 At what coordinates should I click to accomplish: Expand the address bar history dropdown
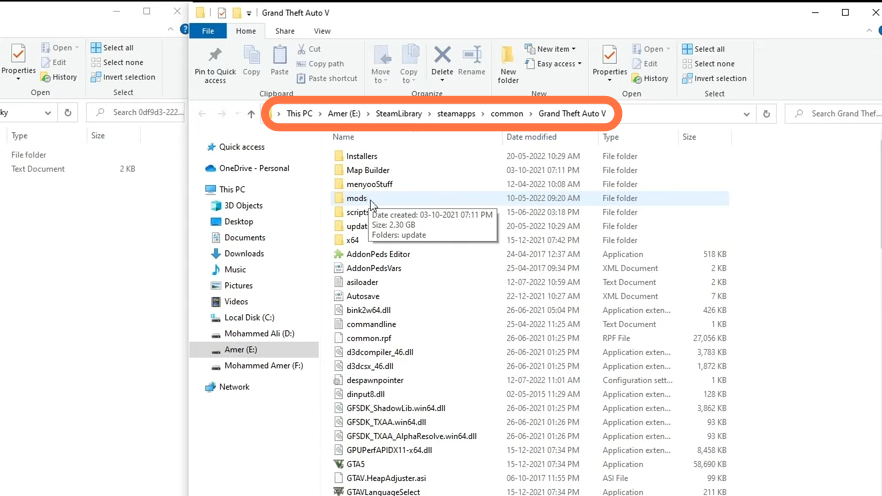pos(746,114)
